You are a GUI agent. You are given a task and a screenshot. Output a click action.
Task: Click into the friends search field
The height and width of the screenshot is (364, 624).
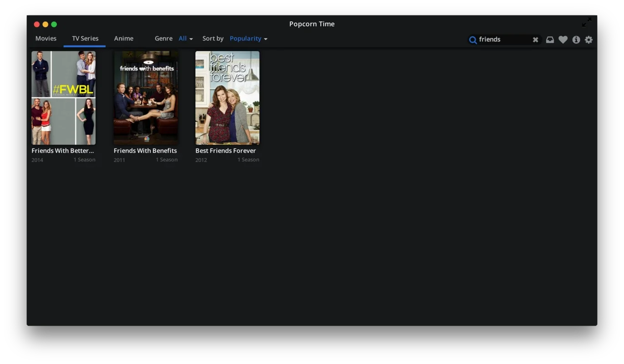504,40
